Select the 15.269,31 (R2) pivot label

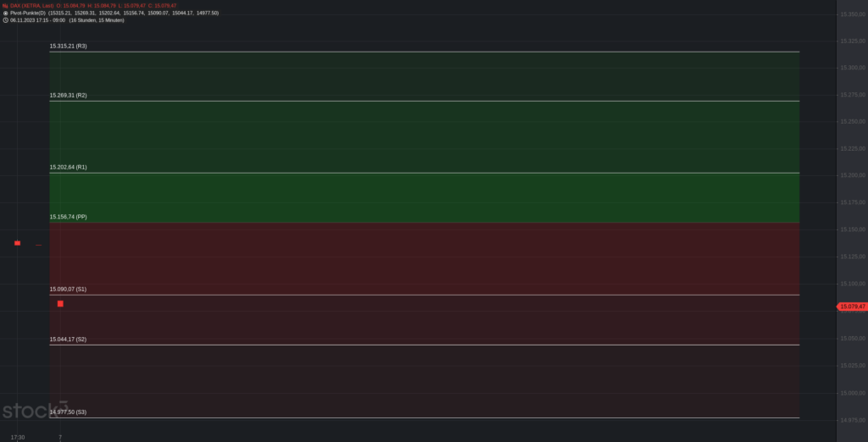point(68,95)
